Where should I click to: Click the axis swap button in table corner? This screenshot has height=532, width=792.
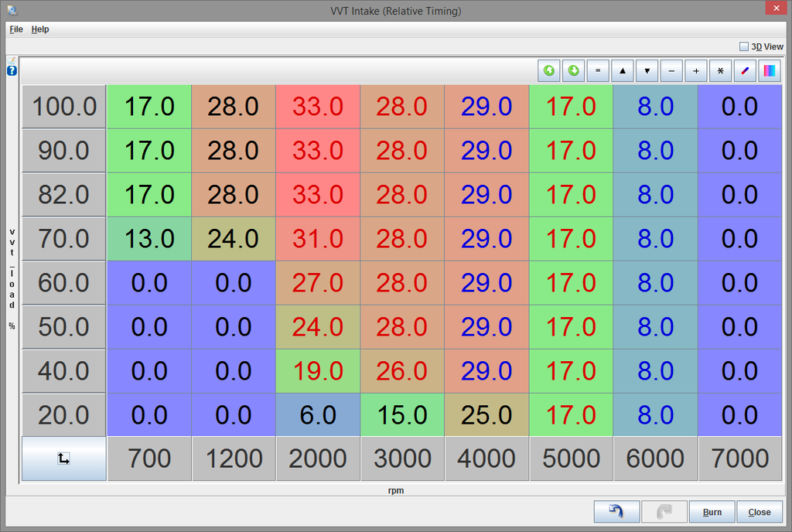63,459
